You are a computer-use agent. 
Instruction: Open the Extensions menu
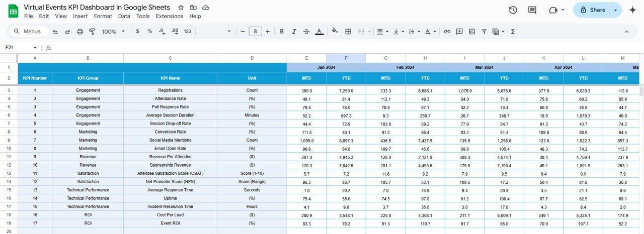click(170, 16)
